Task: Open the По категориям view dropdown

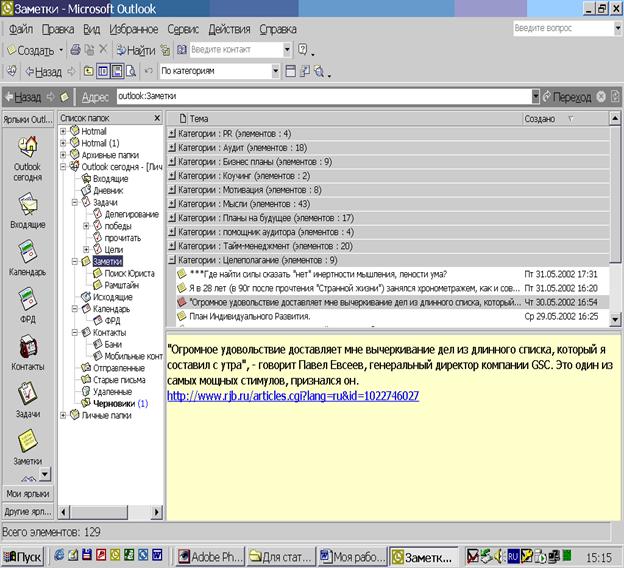Action: tap(275, 71)
